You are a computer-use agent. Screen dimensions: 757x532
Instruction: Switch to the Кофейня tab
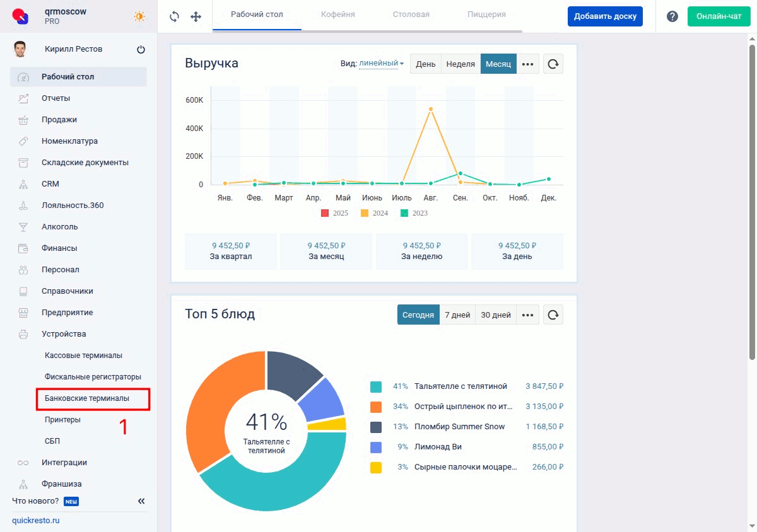click(x=337, y=14)
